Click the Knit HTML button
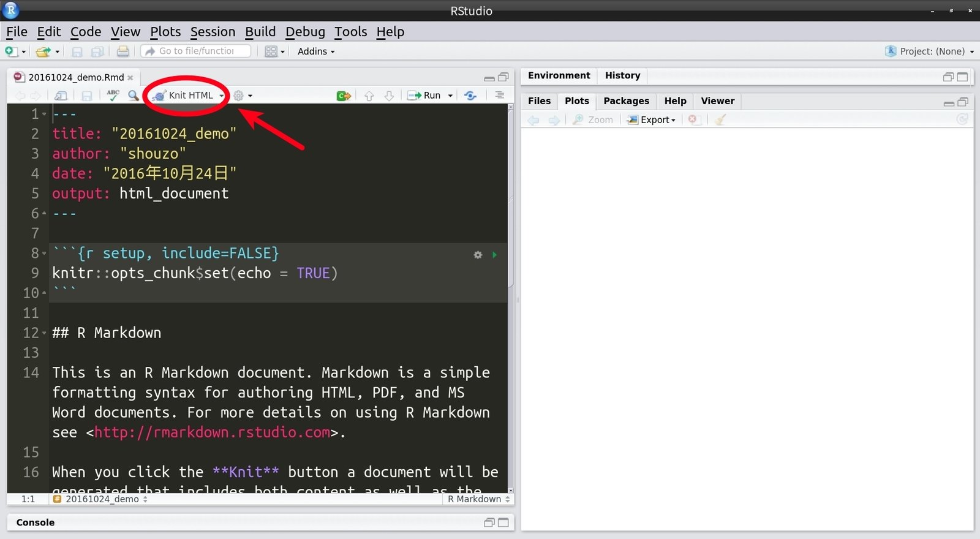Viewport: 980px width, 539px height. pyautogui.click(x=183, y=96)
